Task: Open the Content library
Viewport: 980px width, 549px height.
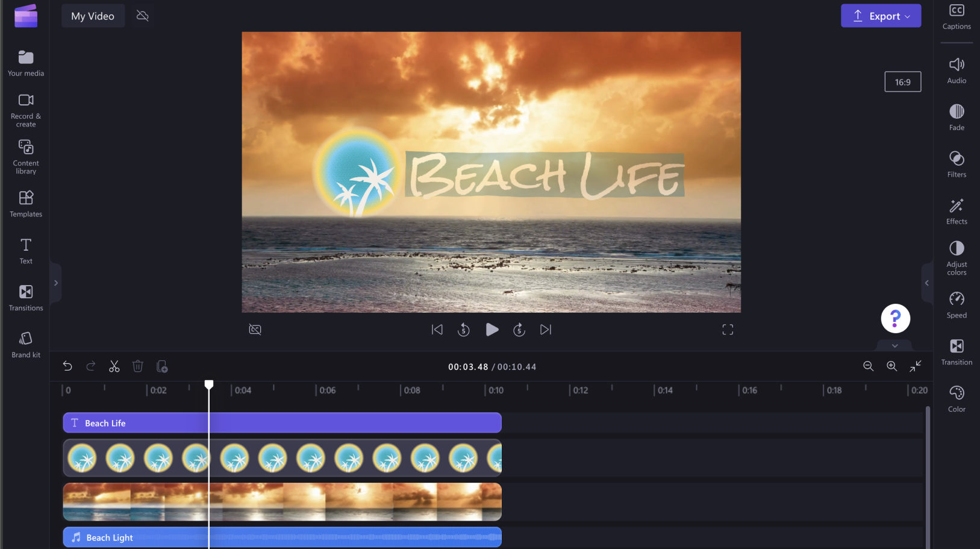Action: 26,157
